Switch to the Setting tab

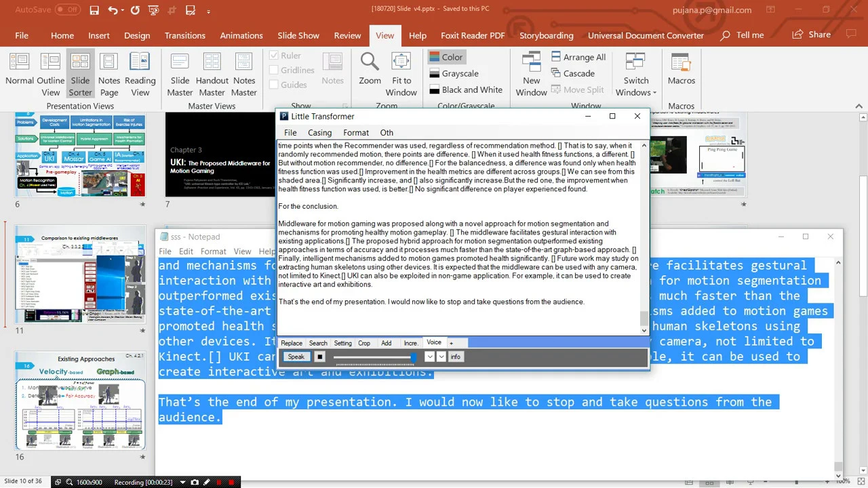(342, 343)
